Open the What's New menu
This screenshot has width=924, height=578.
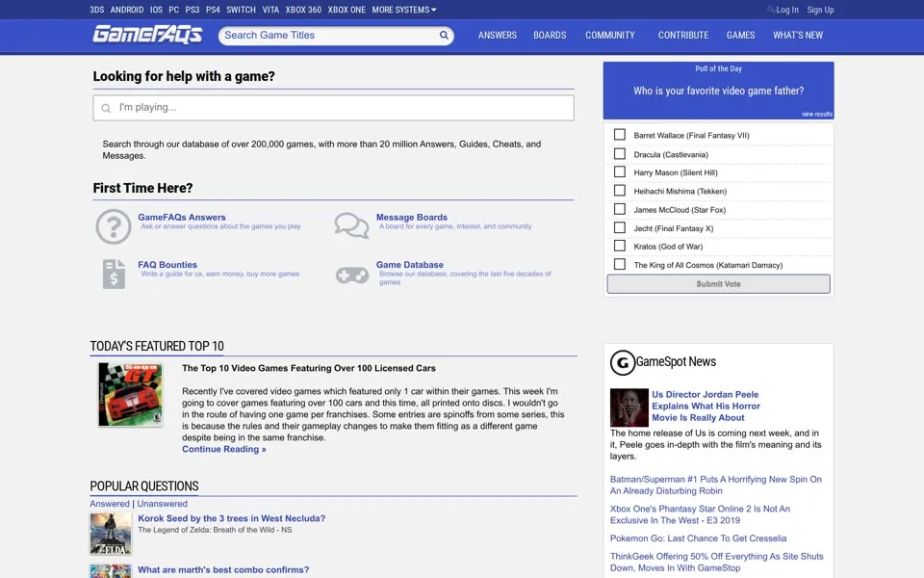798,36
